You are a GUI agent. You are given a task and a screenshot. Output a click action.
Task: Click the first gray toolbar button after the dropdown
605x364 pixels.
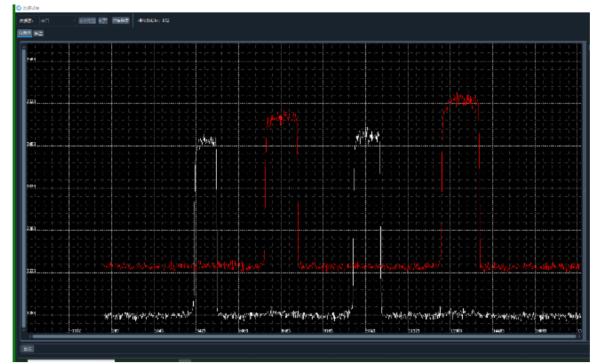pos(87,20)
